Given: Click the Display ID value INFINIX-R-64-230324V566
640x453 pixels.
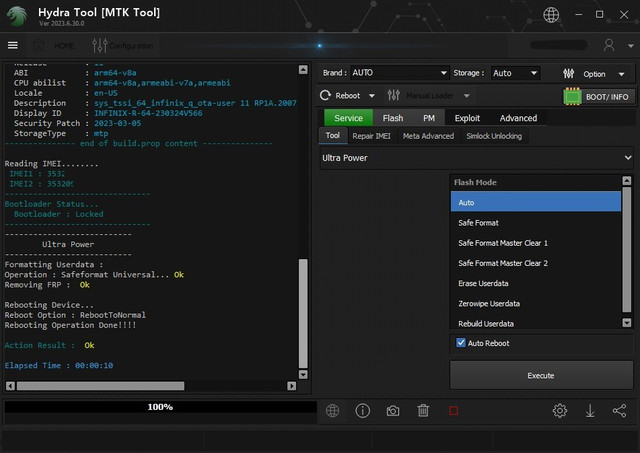Looking at the screenshot, I should pyautogui.click(x=148, y=113).
